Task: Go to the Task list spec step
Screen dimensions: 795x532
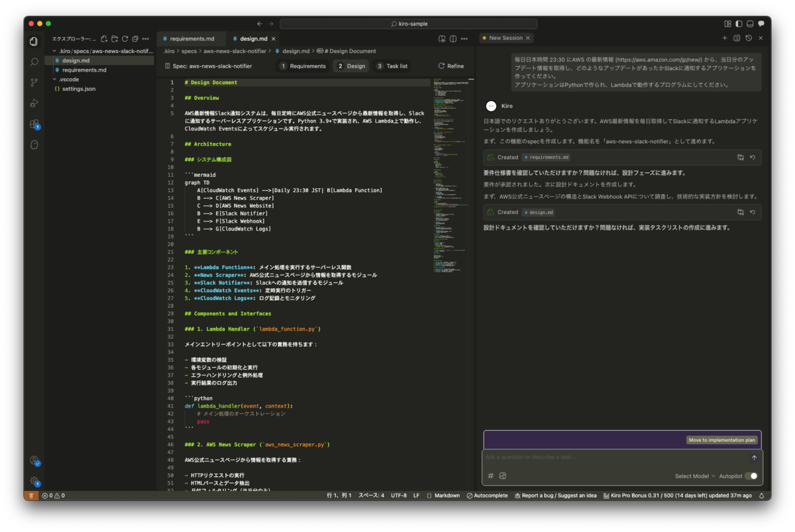Action: (x=392, y=66)
